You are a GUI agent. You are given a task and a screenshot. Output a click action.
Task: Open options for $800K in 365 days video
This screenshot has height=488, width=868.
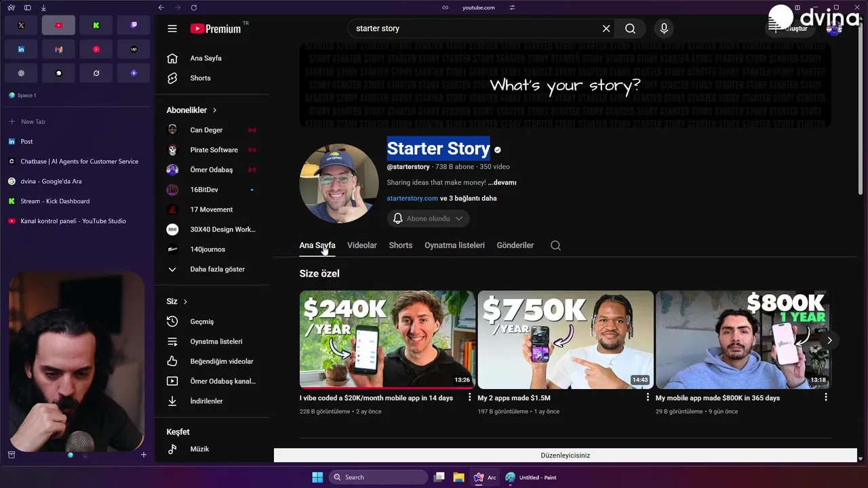coord(825,397)
